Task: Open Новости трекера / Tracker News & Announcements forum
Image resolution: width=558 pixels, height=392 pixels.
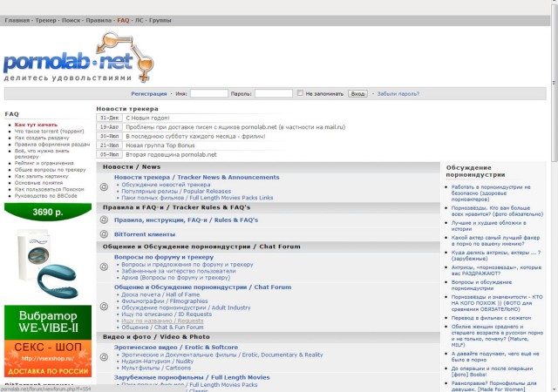Action: click(x=197, y=177)
